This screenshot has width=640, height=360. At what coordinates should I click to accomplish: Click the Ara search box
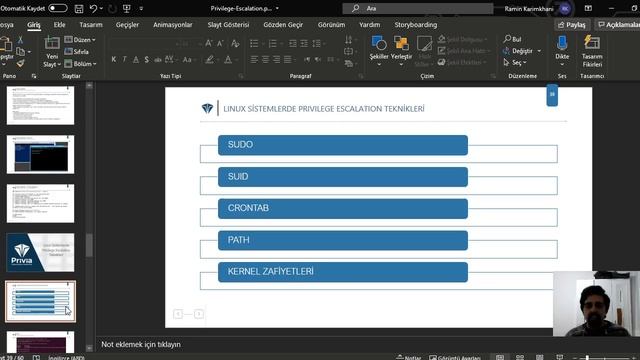coord(418,8)
